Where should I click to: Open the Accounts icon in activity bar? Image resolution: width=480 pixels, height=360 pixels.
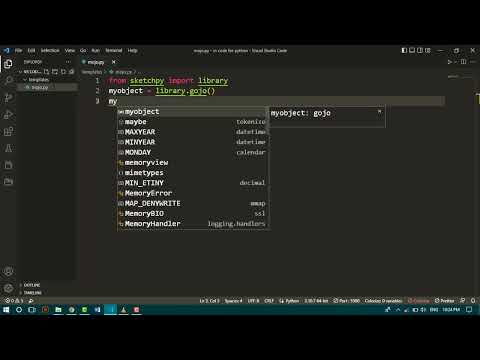(8, 271)
